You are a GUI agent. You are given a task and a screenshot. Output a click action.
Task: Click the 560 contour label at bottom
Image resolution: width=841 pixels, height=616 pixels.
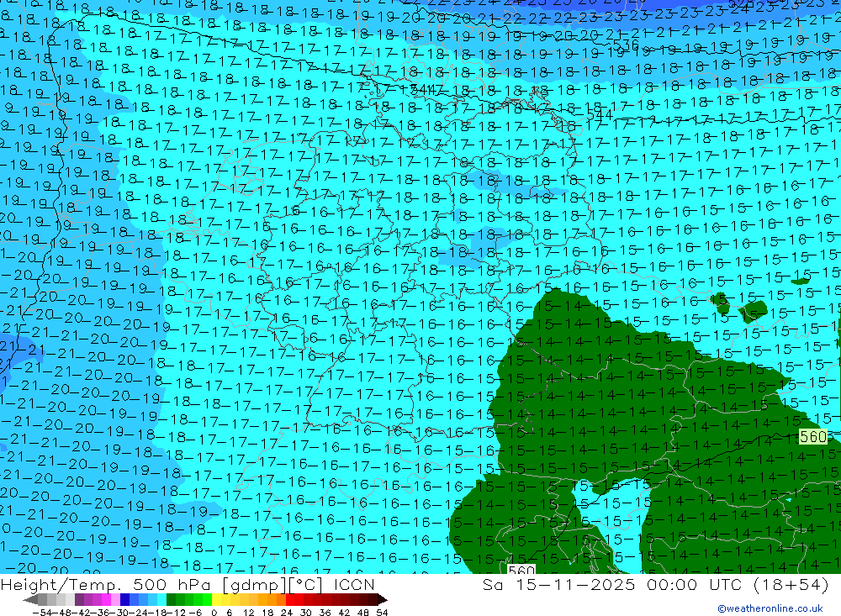521,570
